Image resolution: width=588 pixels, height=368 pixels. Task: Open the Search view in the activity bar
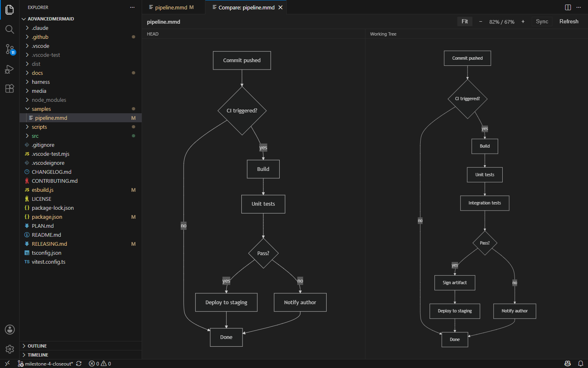coord(9,29)
